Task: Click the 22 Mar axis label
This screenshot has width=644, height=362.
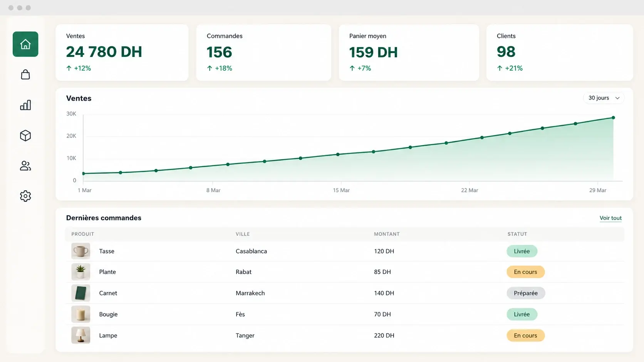Action: pyautogui.click(x=470, y=190)
